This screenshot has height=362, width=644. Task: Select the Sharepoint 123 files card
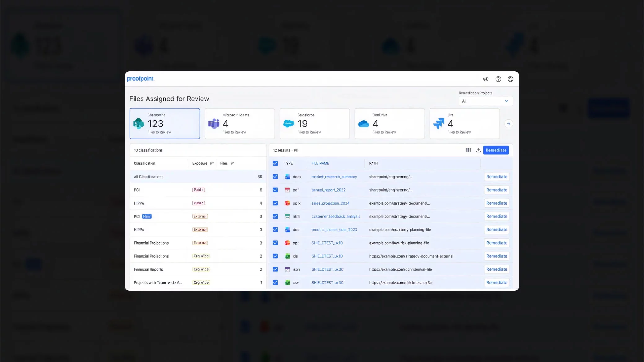pos(165,124)
